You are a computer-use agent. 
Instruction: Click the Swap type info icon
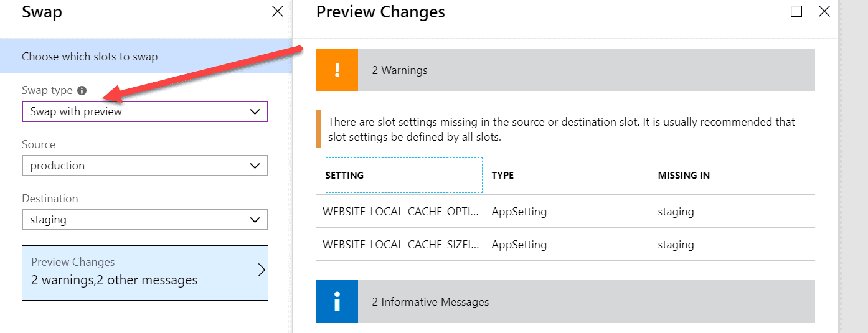pyautogui.click(x=83, y=91)
